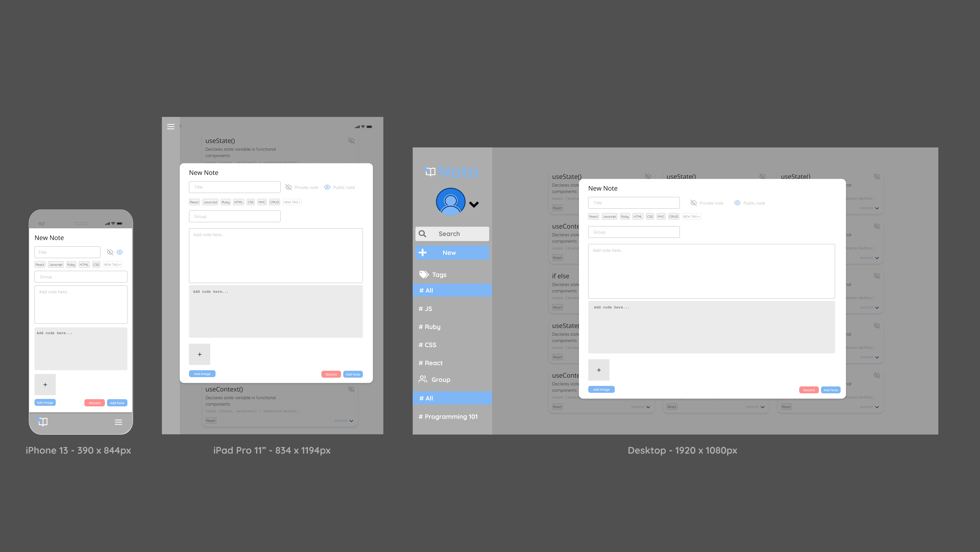This screenshot has width=980, height=552.
Task: Click the blue user avatar in the sidebar
Action: pyautogui.click(x=451, y=202)
